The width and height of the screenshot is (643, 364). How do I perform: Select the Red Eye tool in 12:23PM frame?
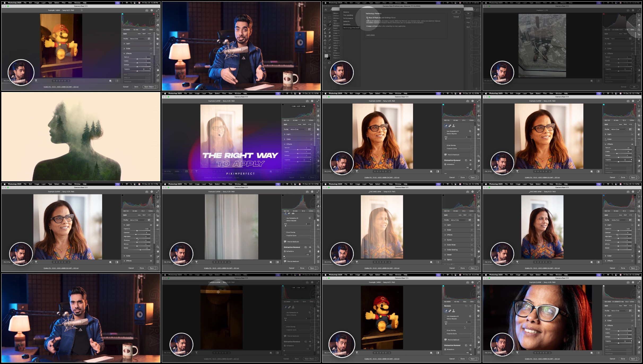[639, 306]
